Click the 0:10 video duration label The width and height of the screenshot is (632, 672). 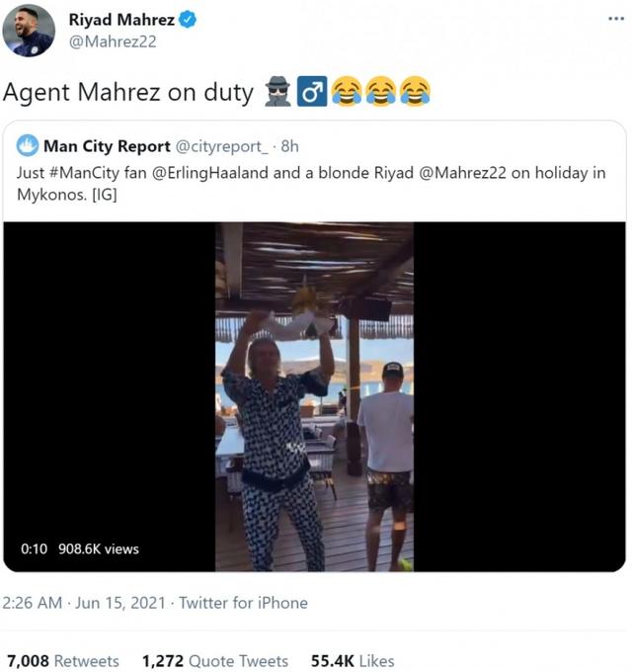34,549
